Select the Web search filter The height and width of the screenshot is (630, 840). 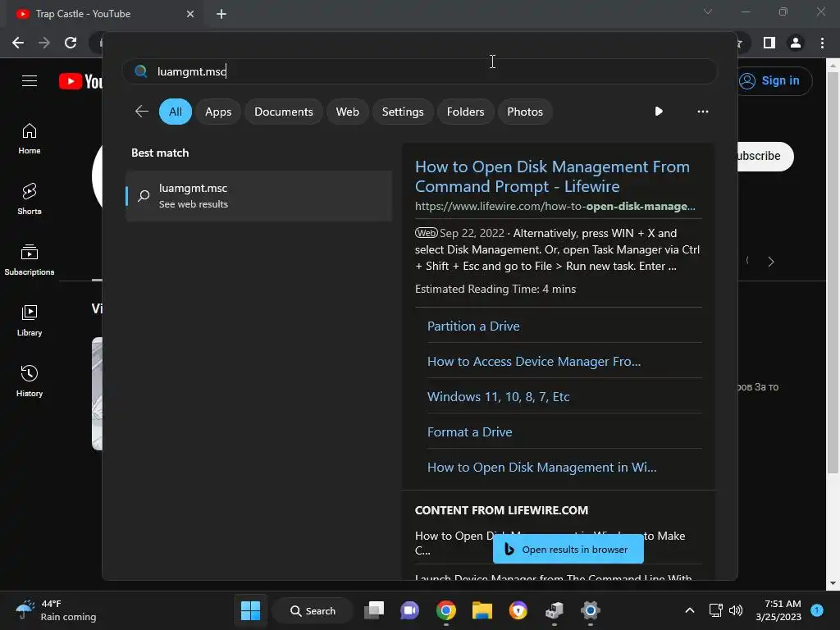pos(347,112)
